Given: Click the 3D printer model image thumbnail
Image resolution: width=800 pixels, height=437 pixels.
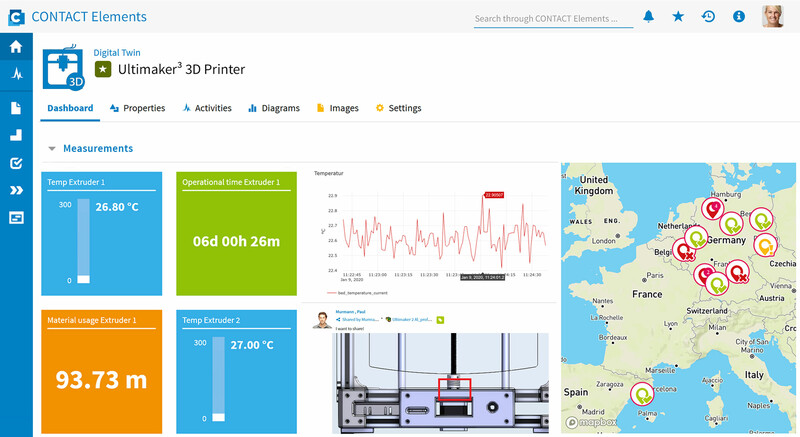Looking at the screenshot, I should point(441,383).
